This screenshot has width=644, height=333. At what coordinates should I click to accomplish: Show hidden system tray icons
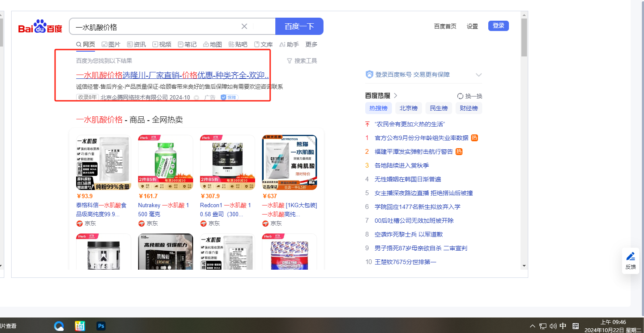pos(533,326)
